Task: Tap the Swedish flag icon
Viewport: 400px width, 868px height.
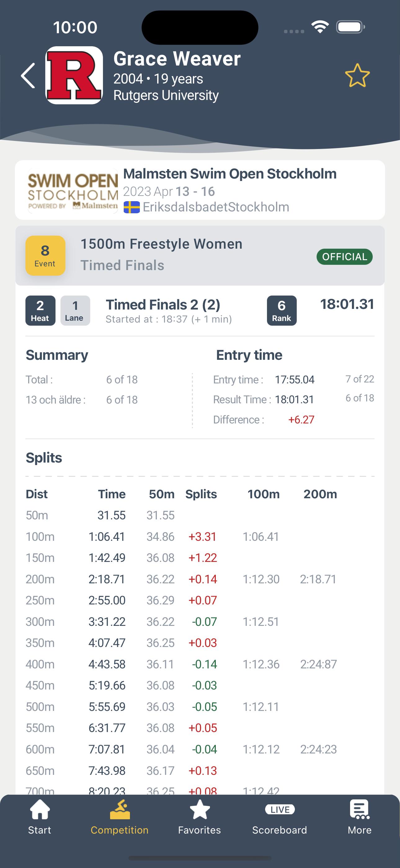Action: coord(132,207)
